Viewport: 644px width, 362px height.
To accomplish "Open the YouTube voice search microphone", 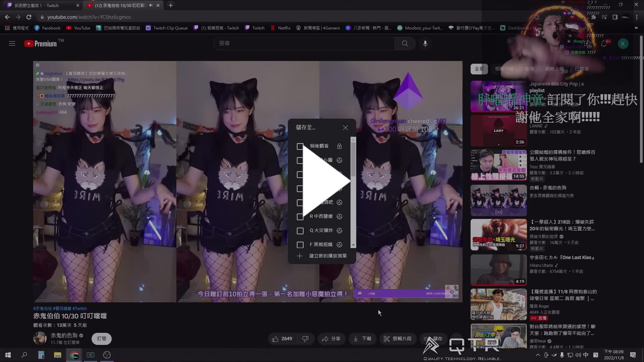I will (425, 43).
